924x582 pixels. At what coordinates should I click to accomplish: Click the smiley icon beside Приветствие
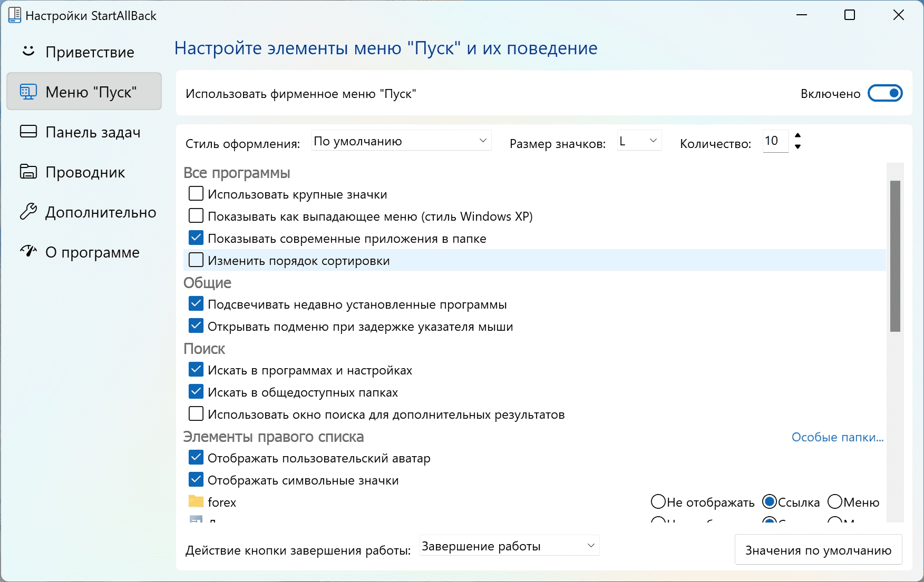28,51
